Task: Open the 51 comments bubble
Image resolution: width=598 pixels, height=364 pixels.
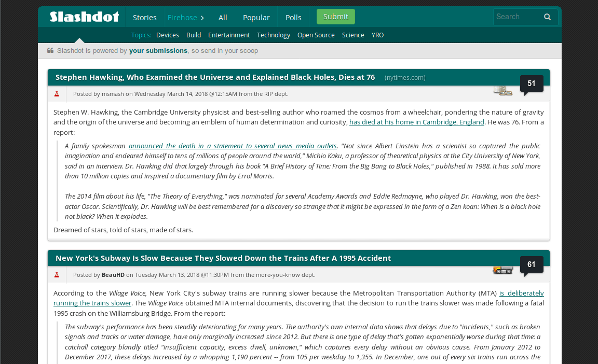Action: pyautogui.click(x=531, y=83)
